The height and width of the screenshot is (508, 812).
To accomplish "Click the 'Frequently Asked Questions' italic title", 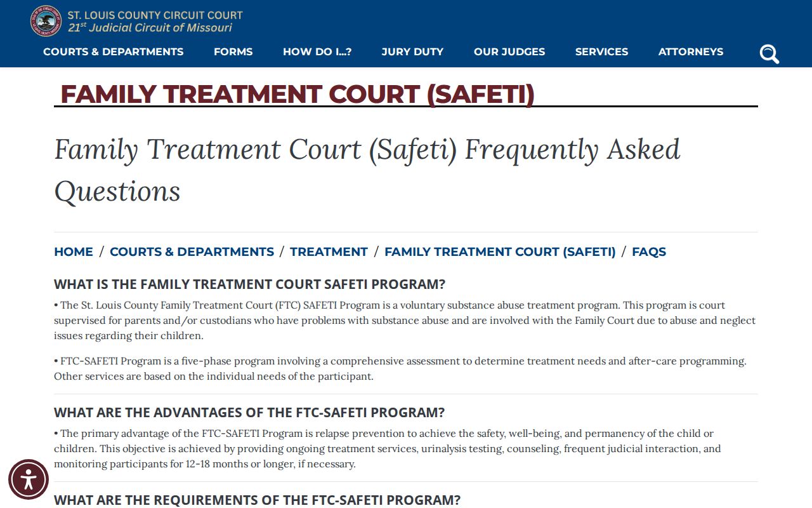I will [x=367, y=170].
